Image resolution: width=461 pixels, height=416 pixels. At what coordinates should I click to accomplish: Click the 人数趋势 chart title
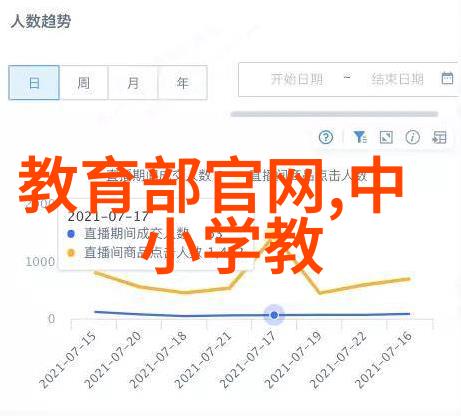(x=41, y=21)
